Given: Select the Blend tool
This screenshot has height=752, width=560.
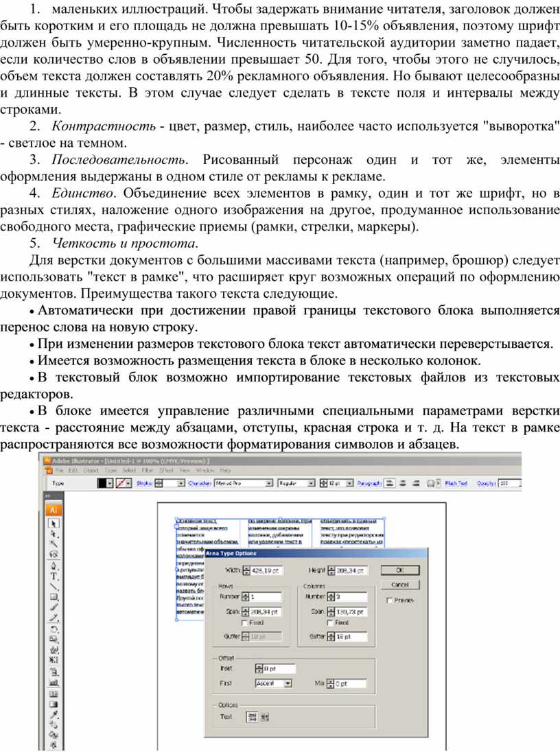Looking at the screenshot, I should [54, 725].
